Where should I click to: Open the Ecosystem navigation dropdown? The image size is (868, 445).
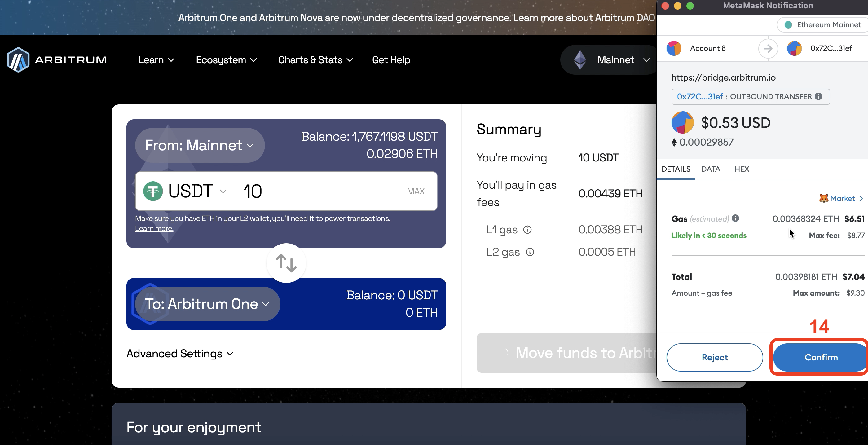coord(226,60)
